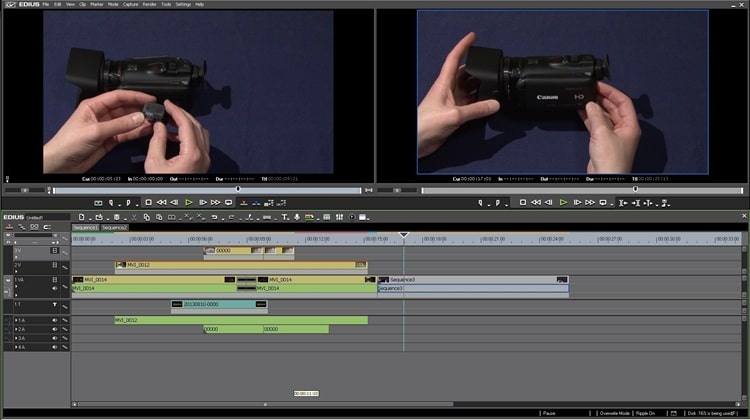Save project icon in timeline toolbar
Screen dimensions: 750x420
[116, 217]
